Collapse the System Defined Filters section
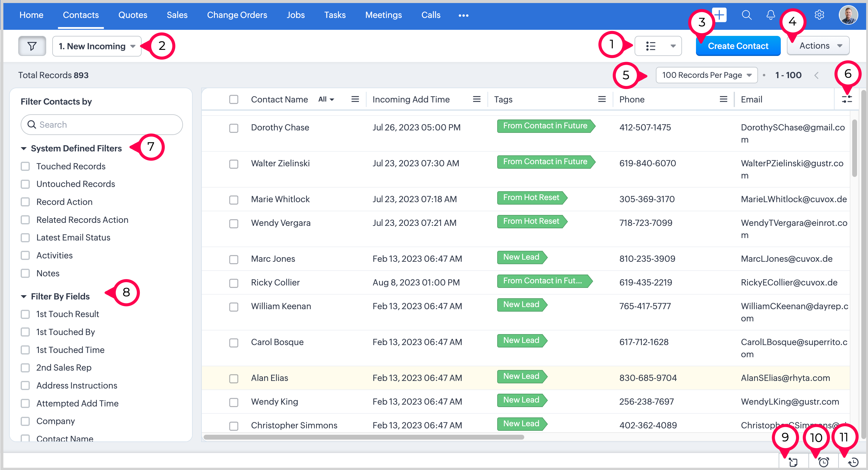The image size is (868, 470). [x=24, y=148]
